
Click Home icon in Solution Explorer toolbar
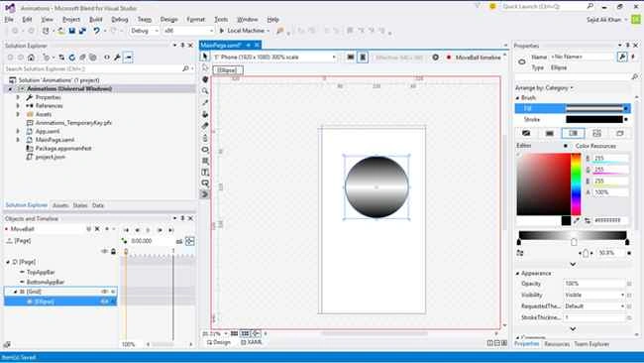point(31,58)
